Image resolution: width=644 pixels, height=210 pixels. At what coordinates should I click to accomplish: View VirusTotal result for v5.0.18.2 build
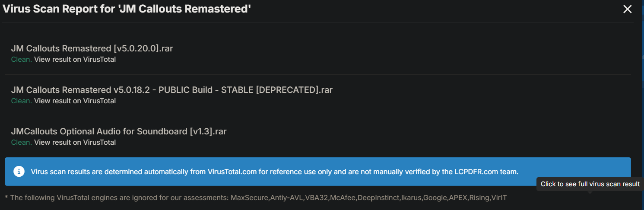point(75,101)
